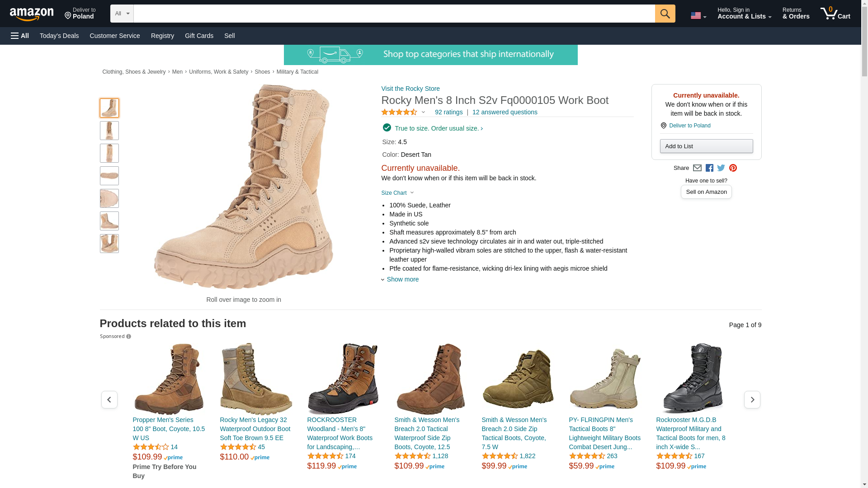Viewport: 868px width, 488px height.
Task: Share this product via email icon
Action: tap(697, 168)
